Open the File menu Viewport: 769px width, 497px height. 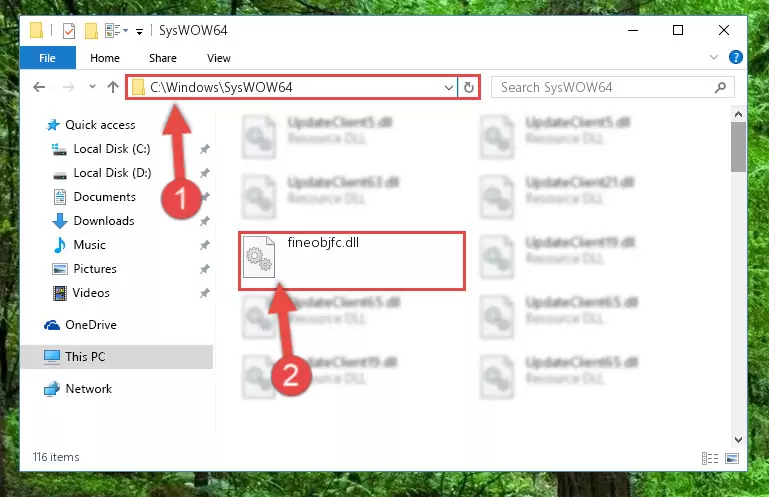coord(48,58)
